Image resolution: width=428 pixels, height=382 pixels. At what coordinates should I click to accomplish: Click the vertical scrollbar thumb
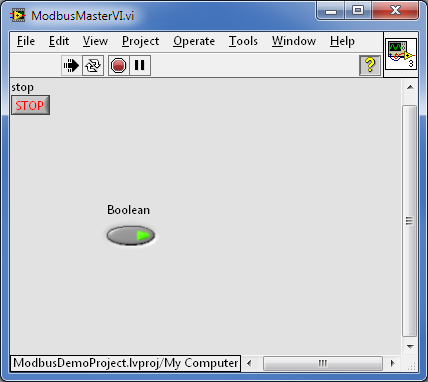pos(410,221)
